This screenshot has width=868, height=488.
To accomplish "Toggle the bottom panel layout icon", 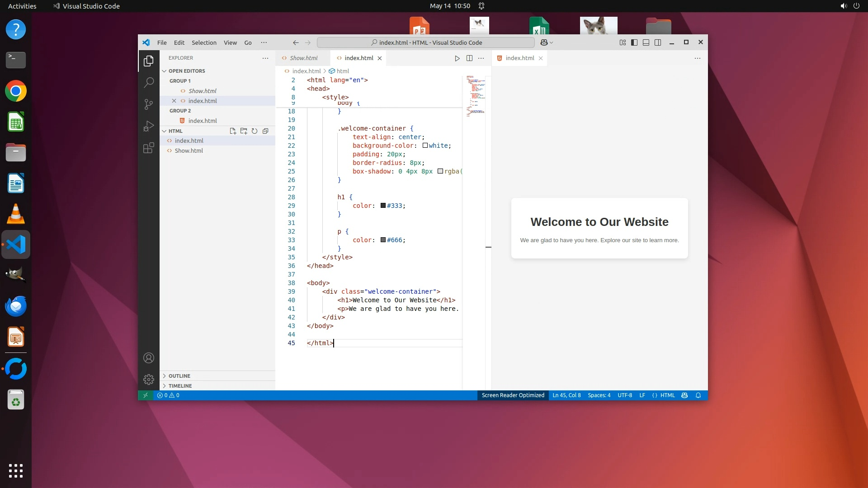I will (646, 42).
